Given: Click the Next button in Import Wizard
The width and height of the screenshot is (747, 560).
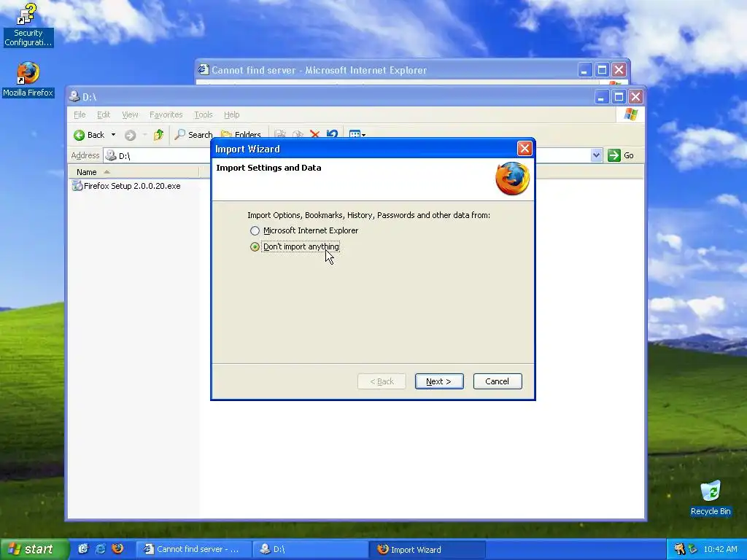Looking at the screenshot, I should (x=438, y=381).
